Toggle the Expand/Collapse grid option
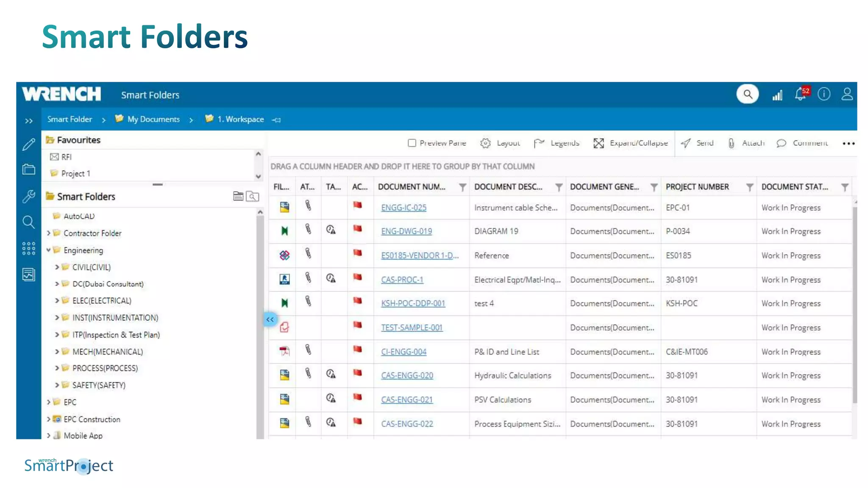Image resolution: width=868 pixels, height=488 pixels. (630, 143)
